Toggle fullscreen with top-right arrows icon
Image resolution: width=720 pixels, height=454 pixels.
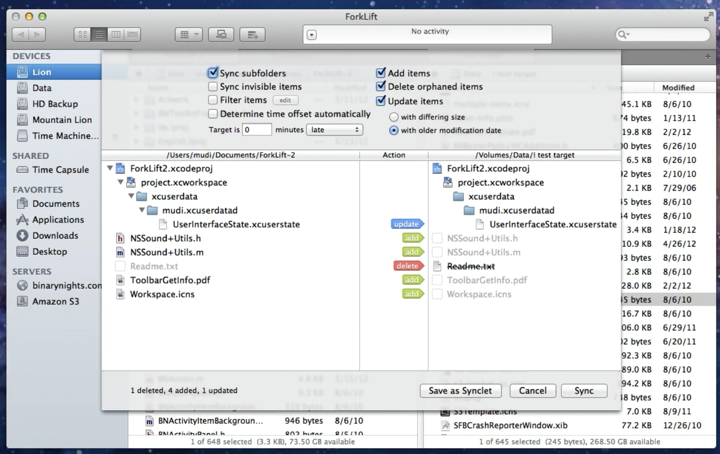pos(708,17)
